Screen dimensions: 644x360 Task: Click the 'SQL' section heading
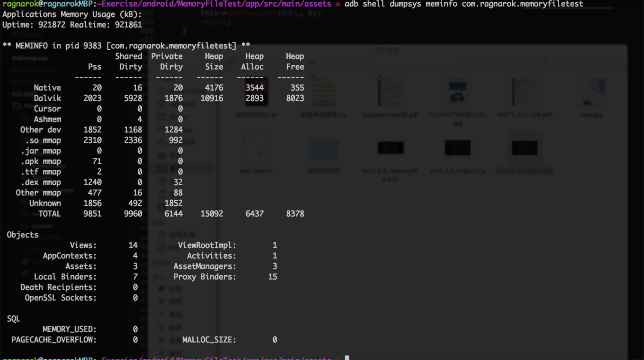14,319
